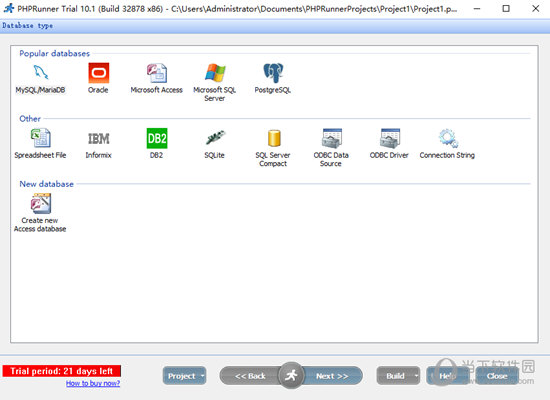
Task: Click the Spreadsheet File text label
Action: coord(40,155)
